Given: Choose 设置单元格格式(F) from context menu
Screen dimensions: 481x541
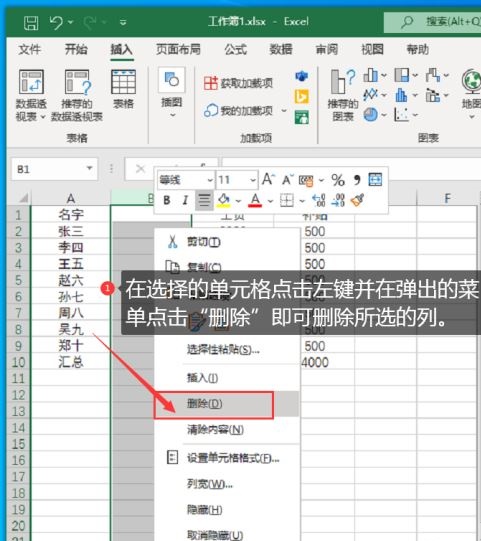Looking at the screenshot, I should [227, 458].
